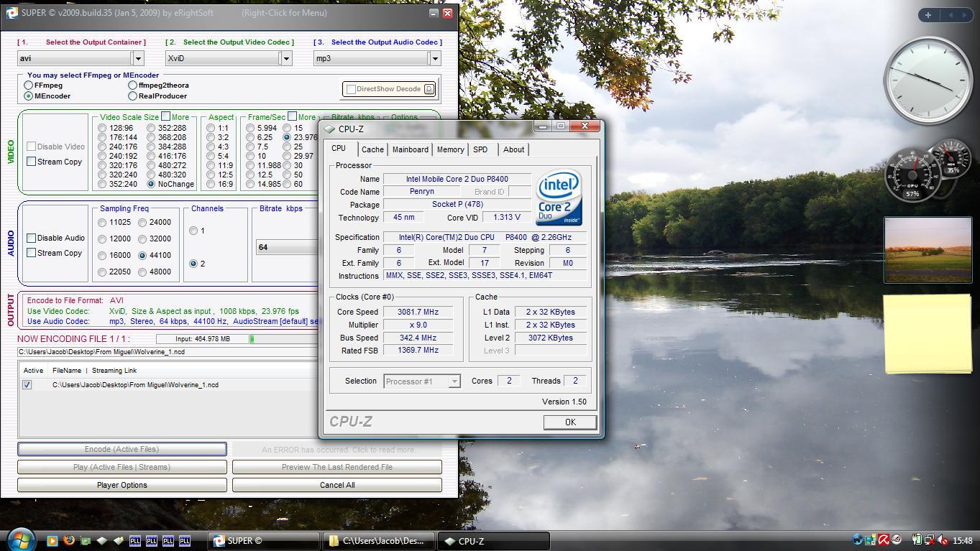Viewport: 980px width, 551px height.
Task: Switch to the Memory tab
Action: pyautogui.click(x=450, y=149)
